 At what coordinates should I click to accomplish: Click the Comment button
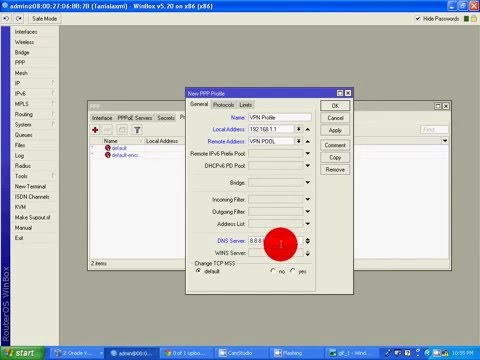coord(335,145)
